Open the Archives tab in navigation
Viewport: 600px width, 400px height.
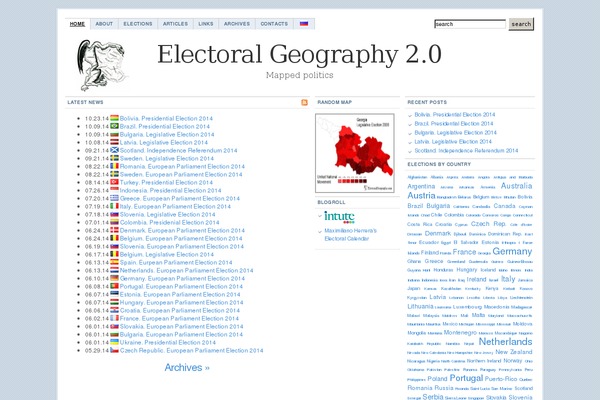(237, 24)
